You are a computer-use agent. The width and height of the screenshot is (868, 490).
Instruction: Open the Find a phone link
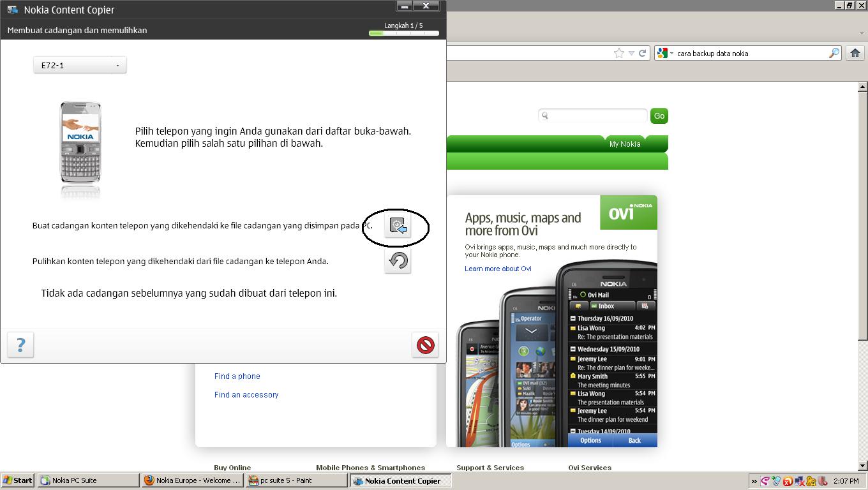pyautogui.click(x=237, y=376)
